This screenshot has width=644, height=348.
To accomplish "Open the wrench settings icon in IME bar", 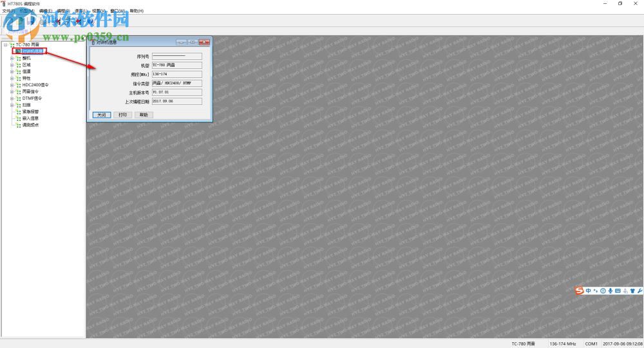I will [639, 291].
